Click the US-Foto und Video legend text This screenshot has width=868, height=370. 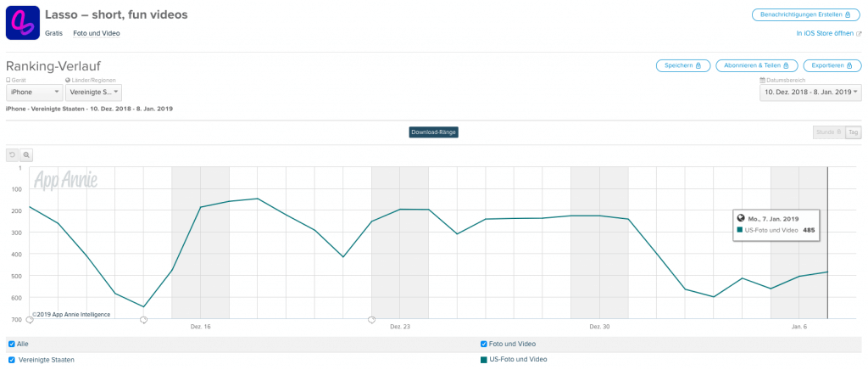[518, 360]
